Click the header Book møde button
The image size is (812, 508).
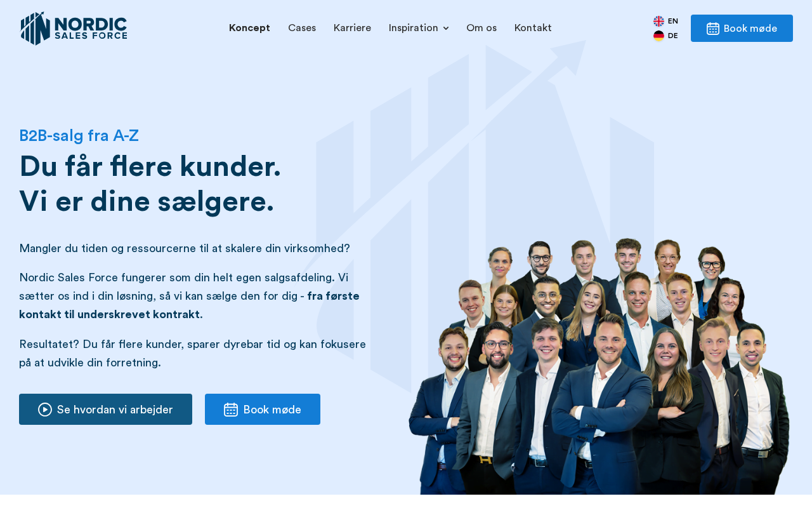tap(742, 29)
